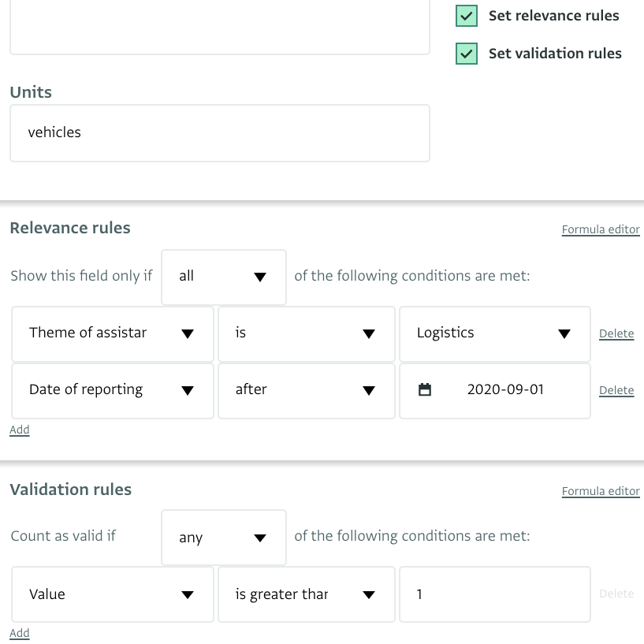Viewport: 644px width, 644px height.
Task: Open the Formula editor for relevance rules
Action: pyautogui.click(x=601, y=229)
